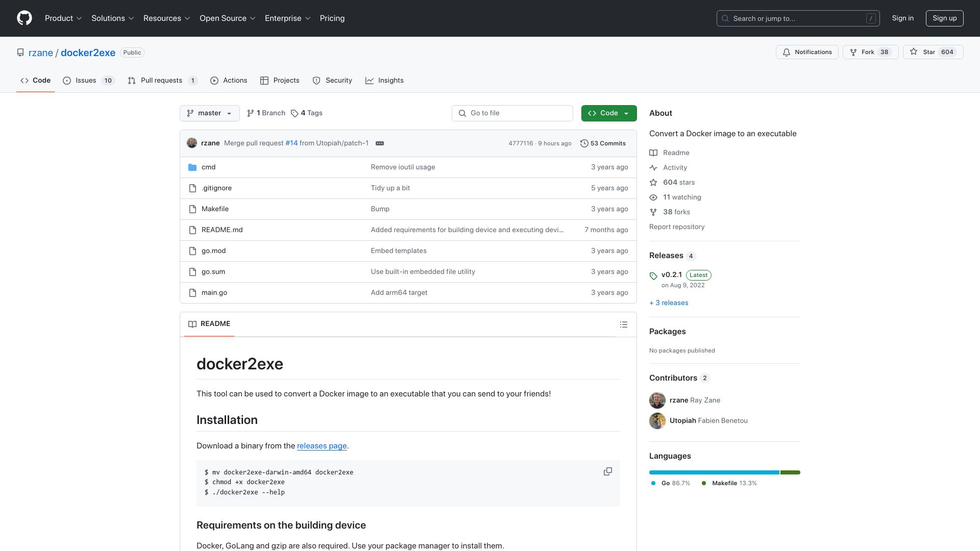This screenshot has width=980, height=551.
Task: Expand the Product menu
Action: click(x=63, y=18)
